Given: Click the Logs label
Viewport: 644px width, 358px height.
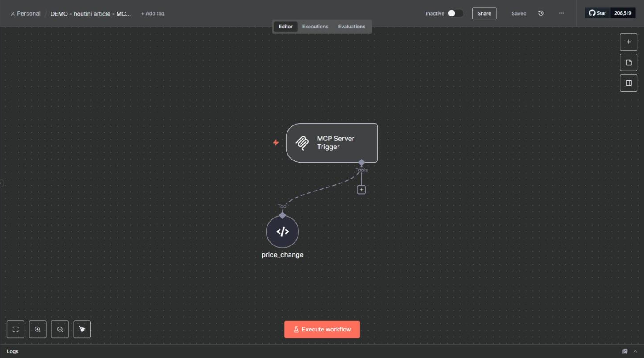Looking at the screenshot, I should tap(12, 351).
